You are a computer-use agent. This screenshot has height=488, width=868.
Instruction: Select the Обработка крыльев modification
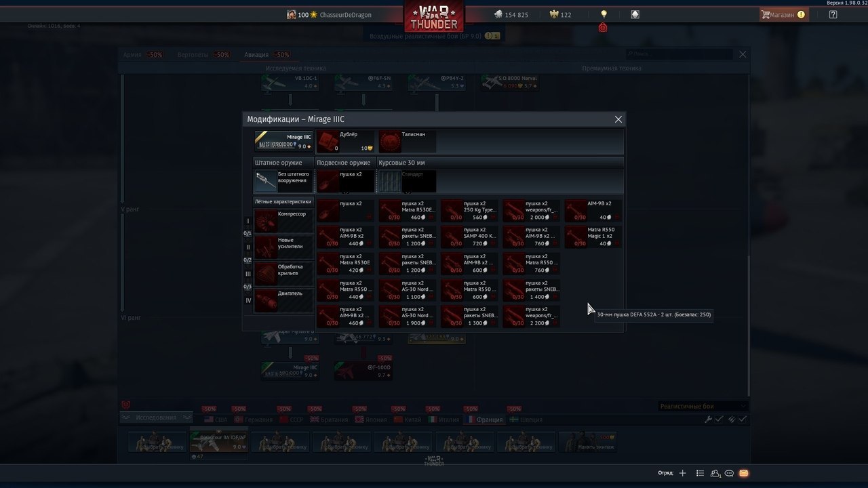(283, 273)
